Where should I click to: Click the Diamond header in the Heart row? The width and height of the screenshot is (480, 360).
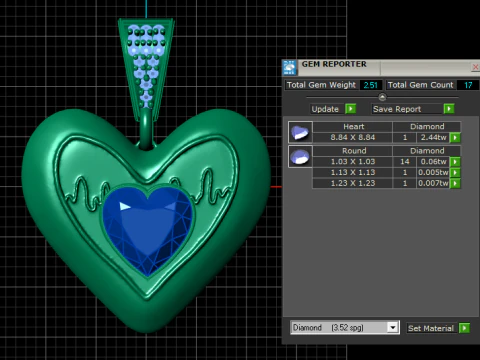coord(427,127)
